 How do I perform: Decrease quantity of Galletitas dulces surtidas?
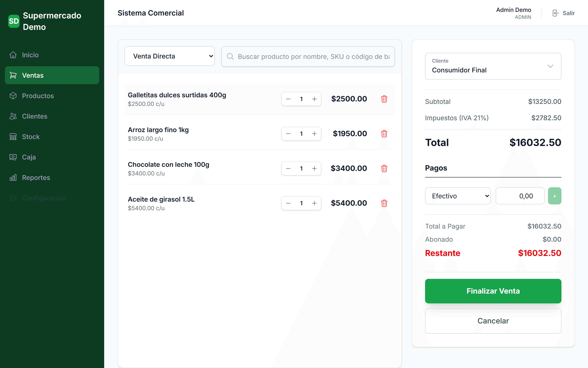click(x=288, y=99)
